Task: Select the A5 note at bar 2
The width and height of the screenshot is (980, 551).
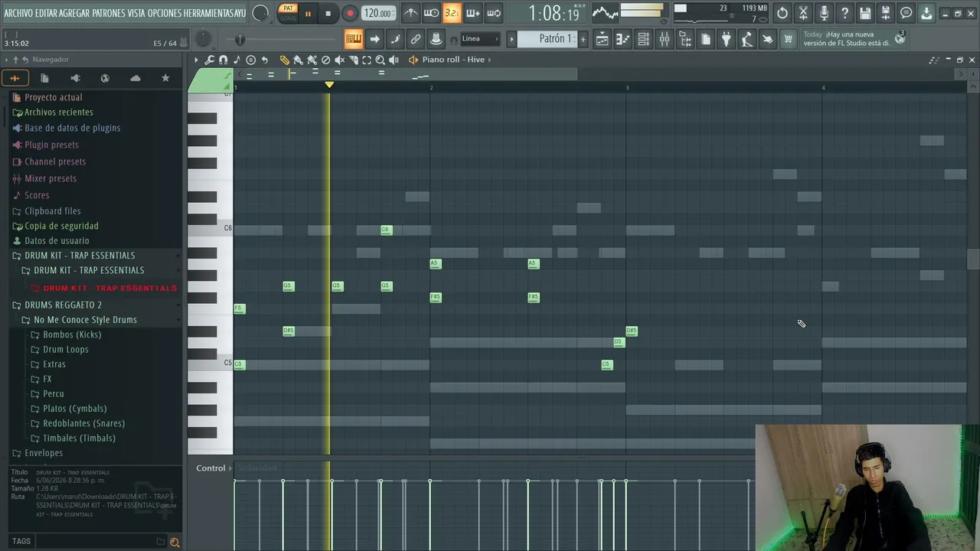Action: (435, 263)
